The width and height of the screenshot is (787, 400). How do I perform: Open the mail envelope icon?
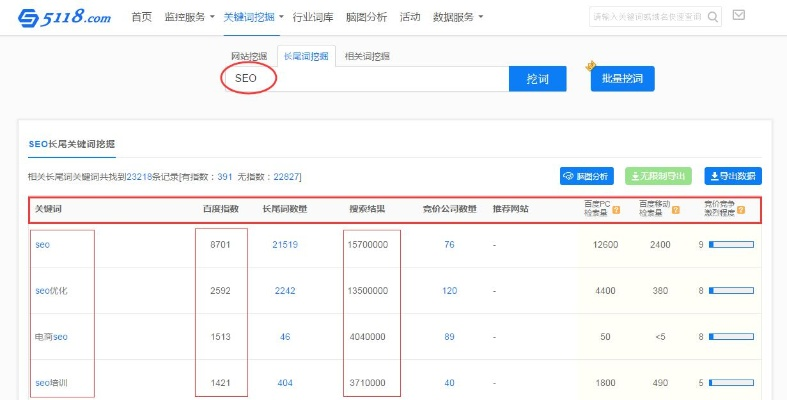pos(738,15)
